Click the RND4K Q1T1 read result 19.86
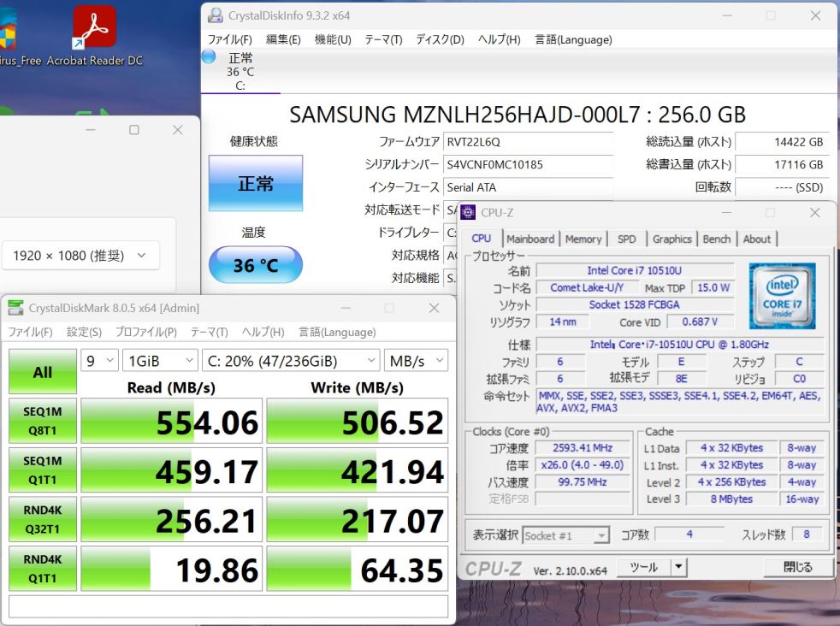Viewport: 840px width, 626px height. (x=171, y=569)
